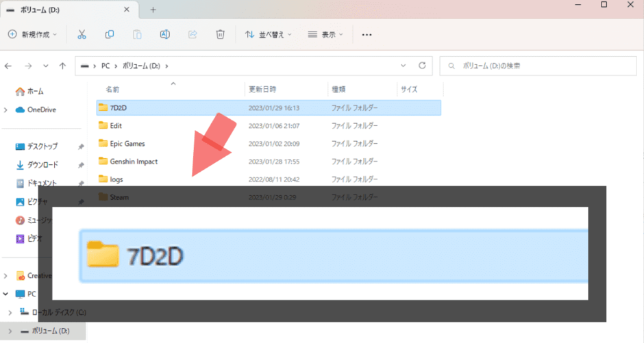Select the Edit folder

[115, 125]
